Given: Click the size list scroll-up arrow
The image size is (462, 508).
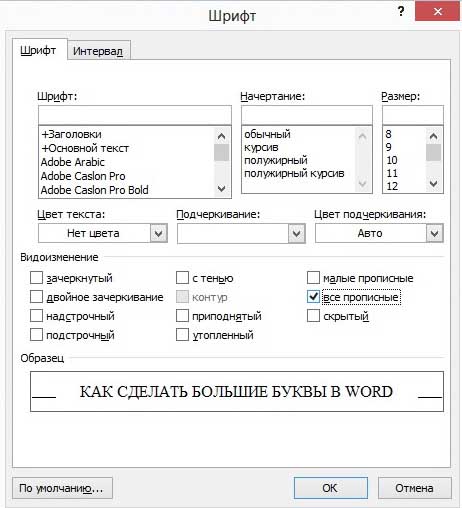Looking at the screenshot, I should (434, 136).
